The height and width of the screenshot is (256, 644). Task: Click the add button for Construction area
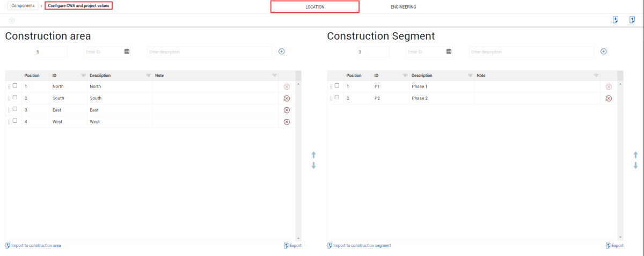tap(282, 52)
